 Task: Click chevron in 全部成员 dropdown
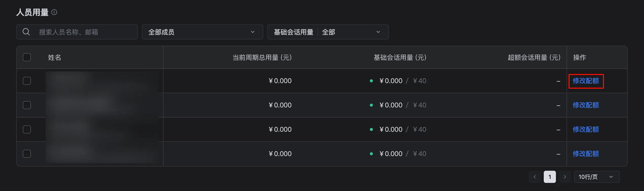pos(252,32)
